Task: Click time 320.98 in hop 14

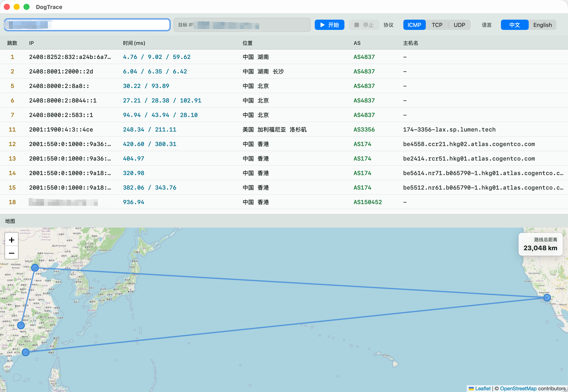Action: pyautogui.click(x=134, y=173)
